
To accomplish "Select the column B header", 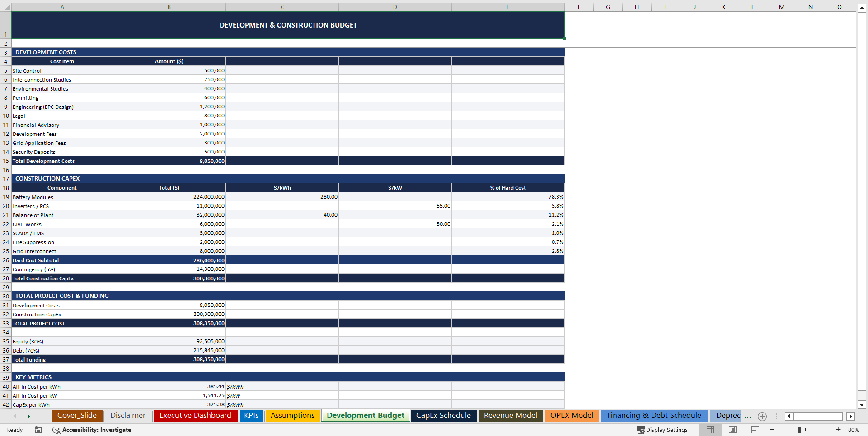I will (x=169, y=7).
